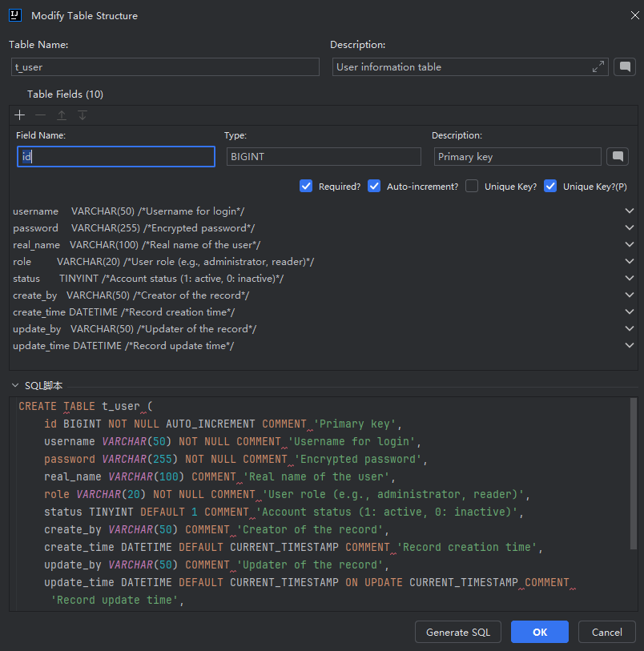The image size is (644, 651).
Task: Click the comment icon beside table description
Action: [x=624, y=67]
